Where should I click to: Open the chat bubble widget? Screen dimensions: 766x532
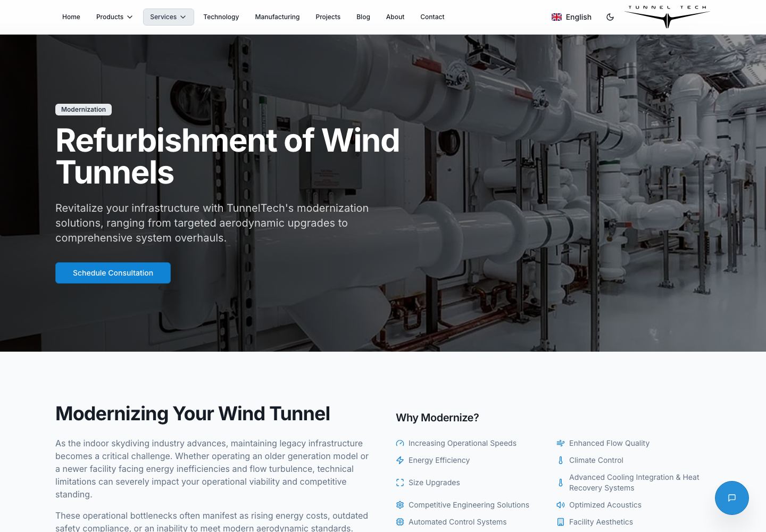(x=731, y=498)
